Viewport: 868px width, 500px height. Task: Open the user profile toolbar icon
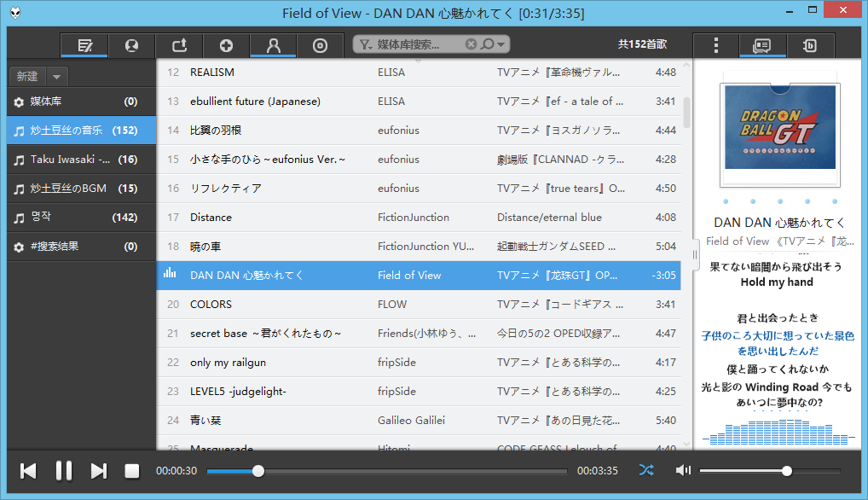coord(273,46)
